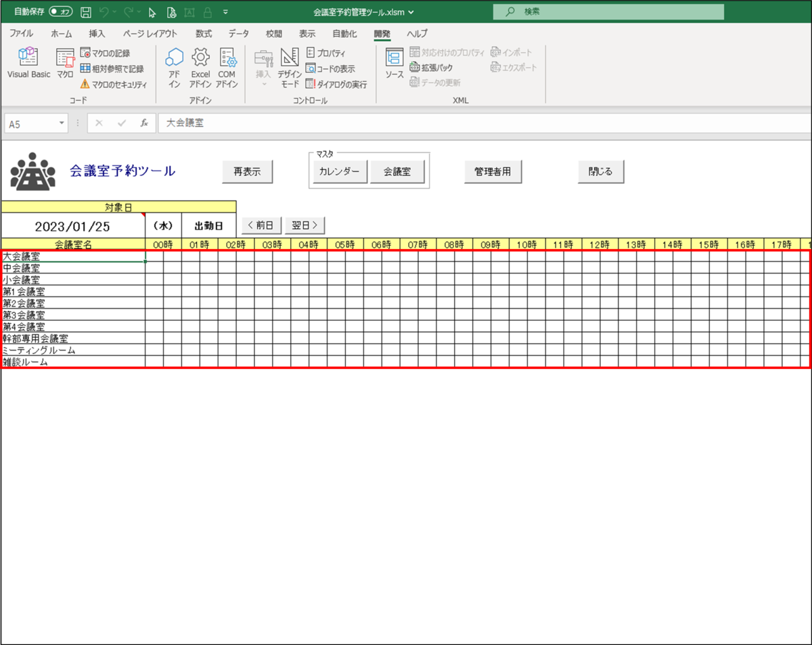Viewport: 812px width, 645px height.
Task: Open 拡張パック expansion packs
Action: click(432, 68)
